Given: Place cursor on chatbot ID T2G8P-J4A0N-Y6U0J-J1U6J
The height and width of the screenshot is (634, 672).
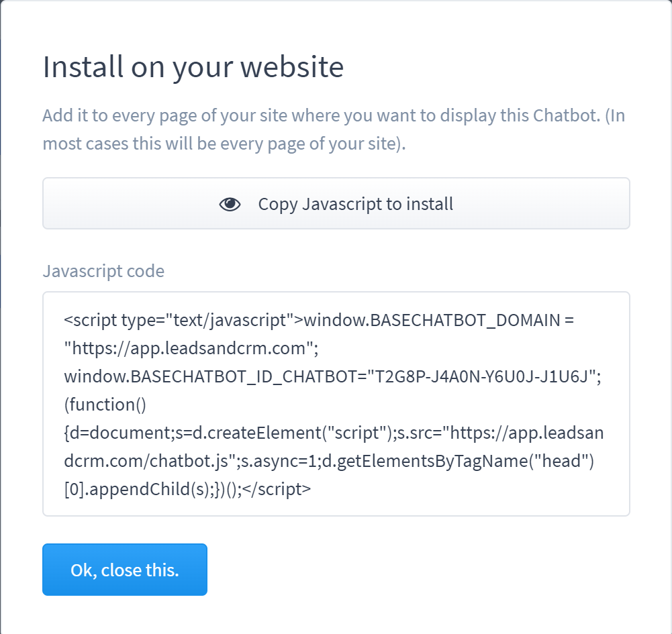Looking at the screenshot, I should [483, 376].
